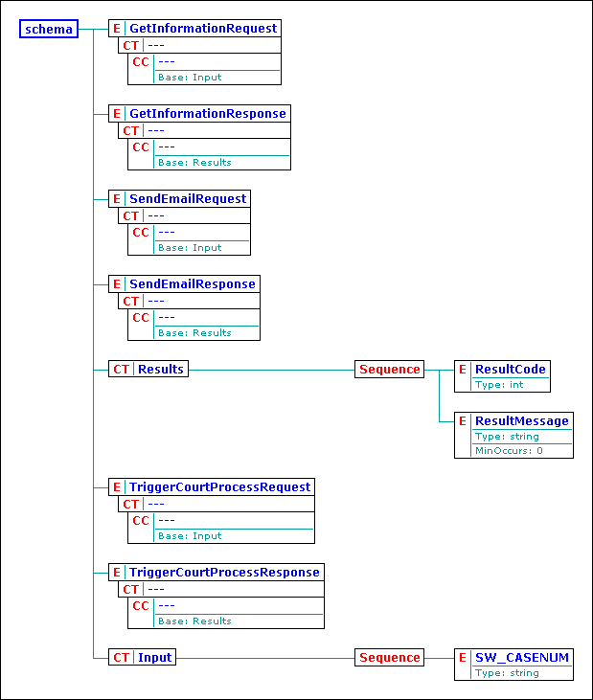
Task: Click the GetInformationResponse element name
Action: click(x=208, y=113)
